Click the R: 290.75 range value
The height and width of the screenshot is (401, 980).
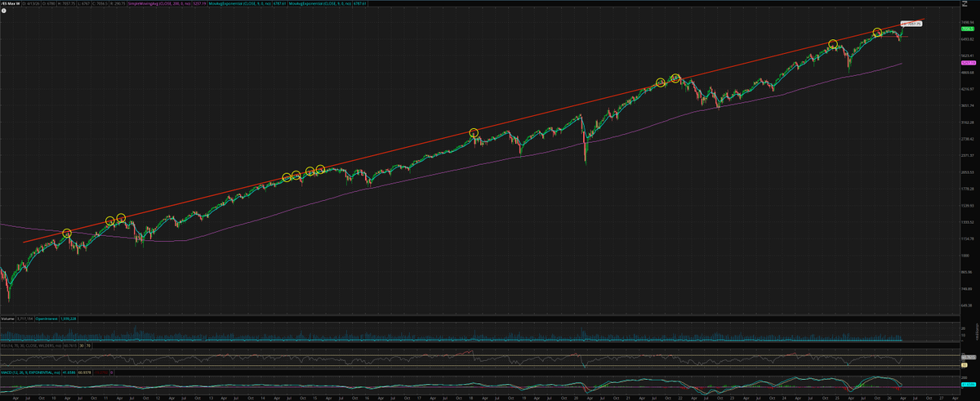(118, 3)
